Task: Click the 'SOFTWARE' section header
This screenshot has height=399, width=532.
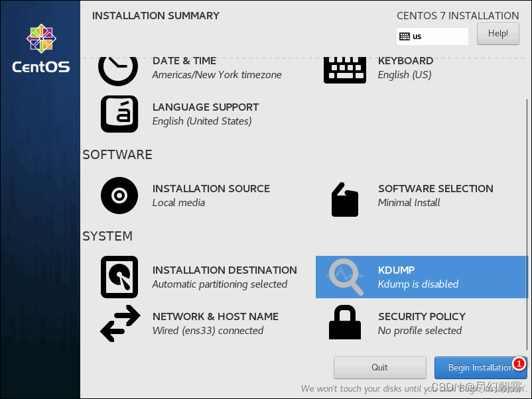Action: (x=117, y=154)
